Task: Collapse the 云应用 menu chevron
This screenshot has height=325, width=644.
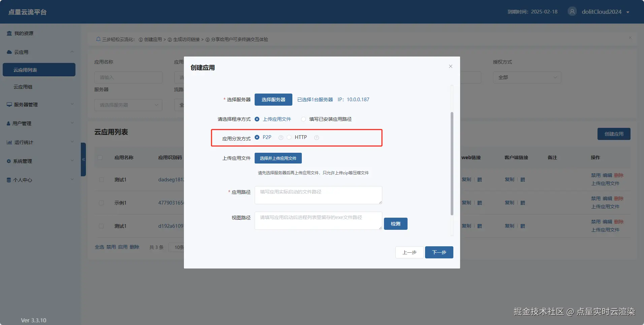Action: (x=72, y=52)
